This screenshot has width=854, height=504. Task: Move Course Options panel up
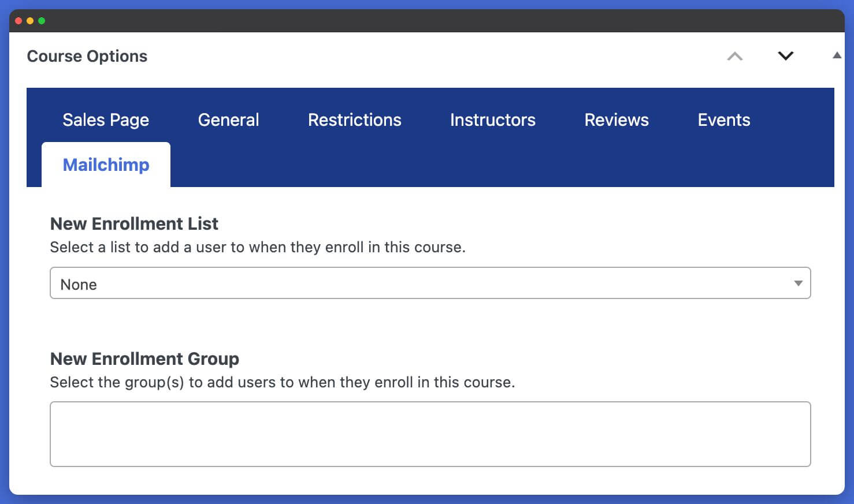coord(735,56)
